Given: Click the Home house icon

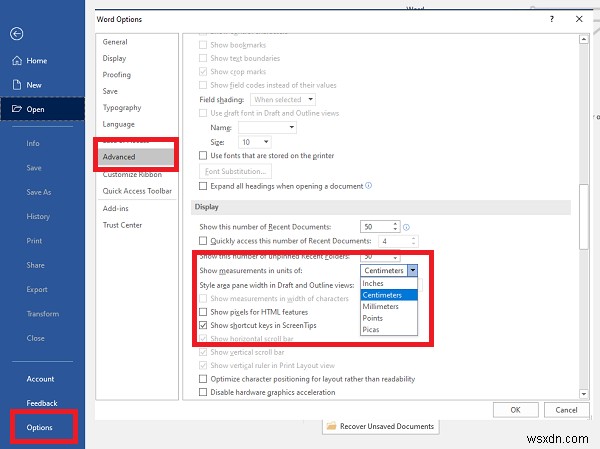Looking at the screenshot, I should pos(17,60).
